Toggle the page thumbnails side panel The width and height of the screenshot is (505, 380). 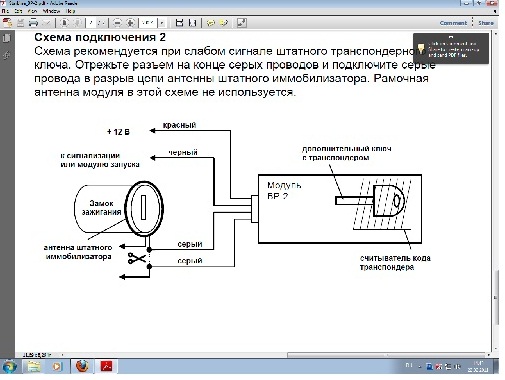[6, 38]
